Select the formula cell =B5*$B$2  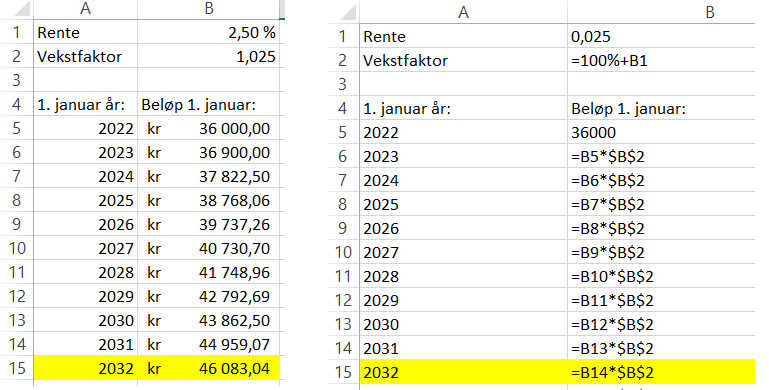(x=661, y=156)
